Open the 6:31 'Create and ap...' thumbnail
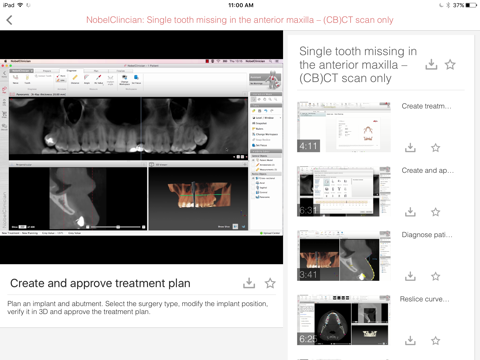The image size is (480, 360). pyautogui.click(x=344, y=191)
